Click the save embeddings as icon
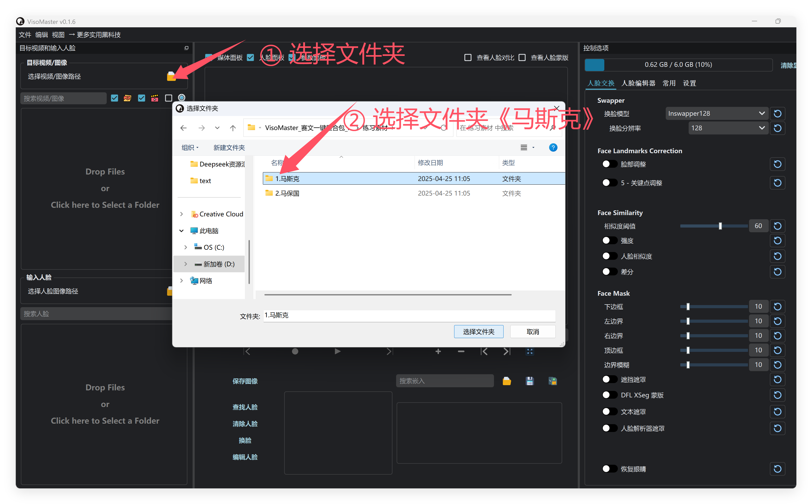This screenshot has height=504, width=812. pos(553,381)
